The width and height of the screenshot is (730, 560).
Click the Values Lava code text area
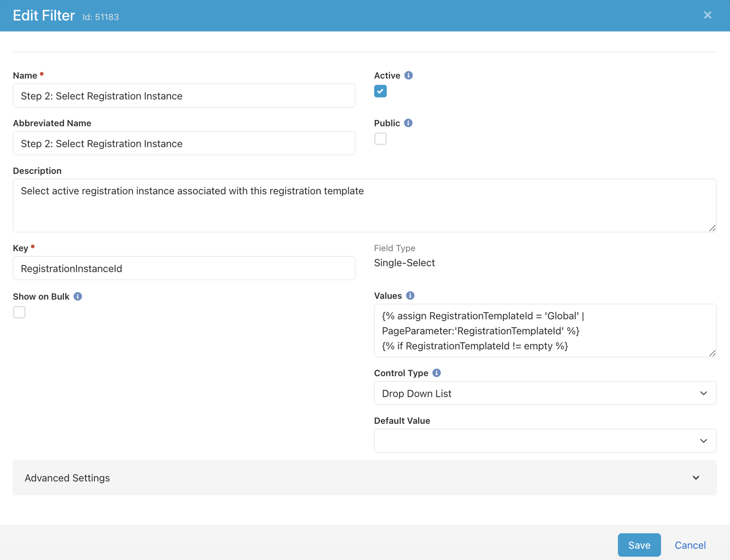click(545, 331)
